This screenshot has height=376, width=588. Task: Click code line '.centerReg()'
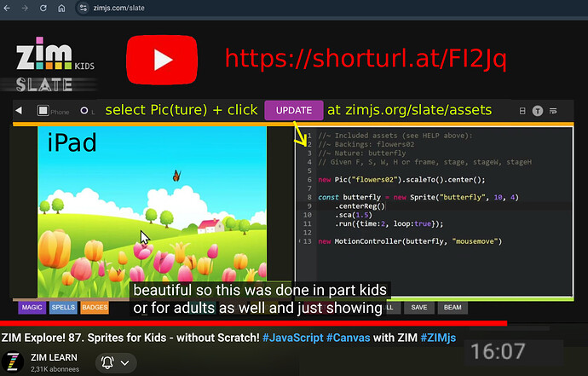coord(360,206)
